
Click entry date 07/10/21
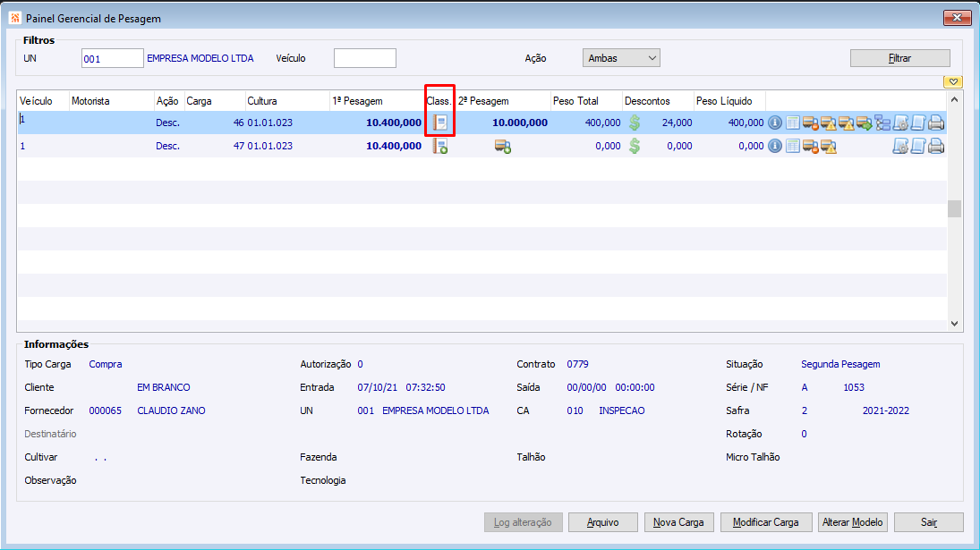(x=377, y=388)
